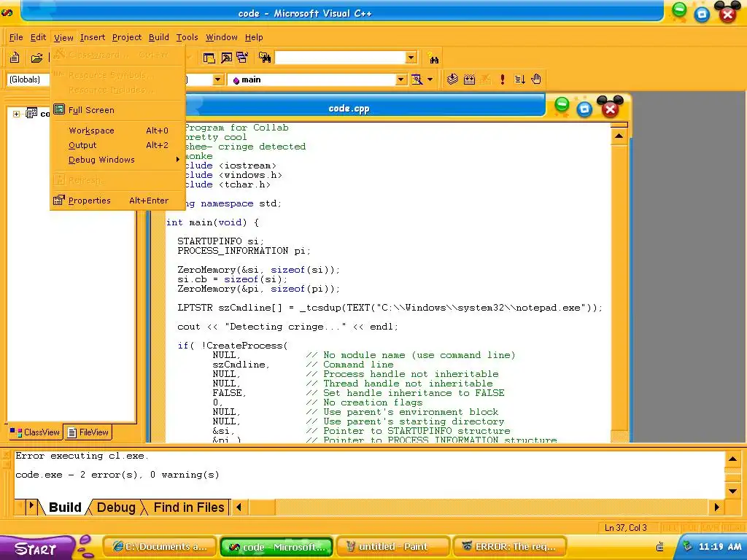Toggle the Workspace pane toolbar icon
The image size is (747, 560).
click(209, 58)
